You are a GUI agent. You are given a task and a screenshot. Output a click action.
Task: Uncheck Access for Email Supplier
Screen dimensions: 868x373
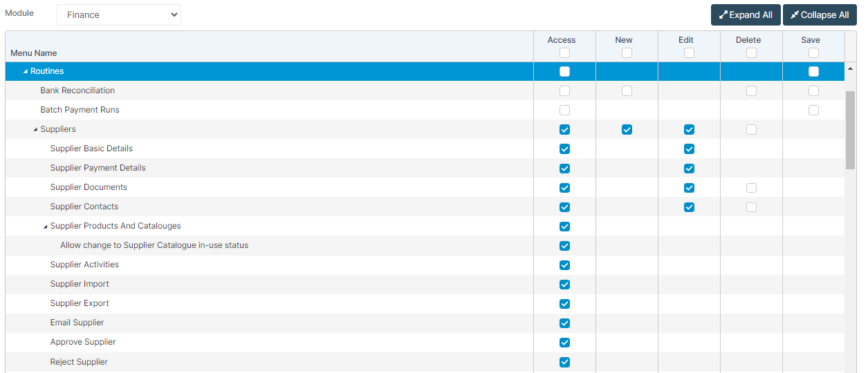(x=565, y=323)
